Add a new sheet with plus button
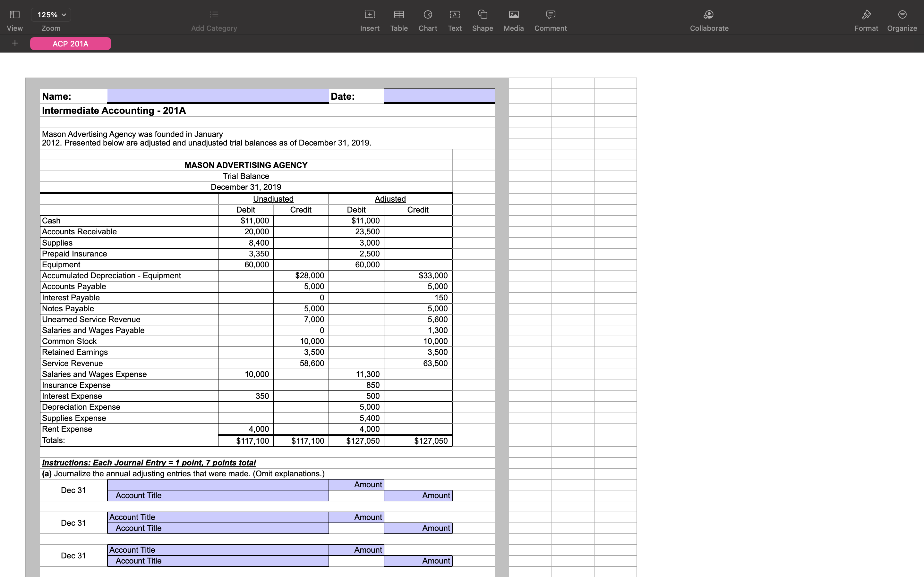The width and height of the screenshot is (924, 577). (x=15, y=44)
